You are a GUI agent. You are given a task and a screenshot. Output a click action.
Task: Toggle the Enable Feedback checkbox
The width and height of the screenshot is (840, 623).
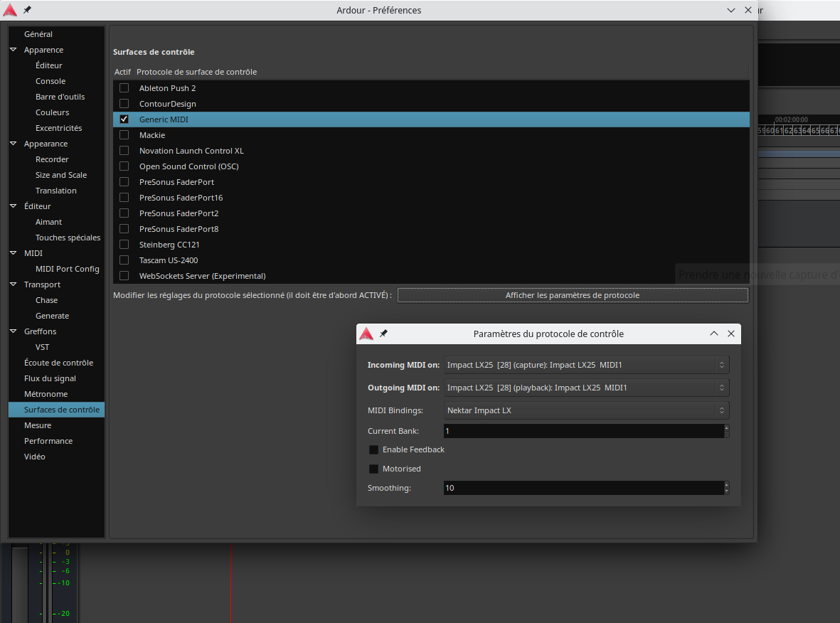[x=374, y=449]
